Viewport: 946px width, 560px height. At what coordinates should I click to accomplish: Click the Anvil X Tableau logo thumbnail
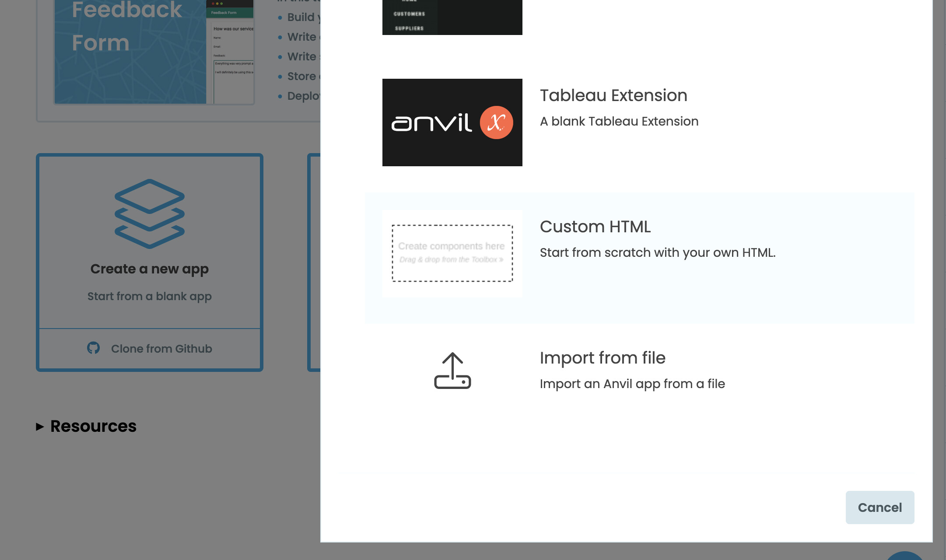tap(452, 122)
